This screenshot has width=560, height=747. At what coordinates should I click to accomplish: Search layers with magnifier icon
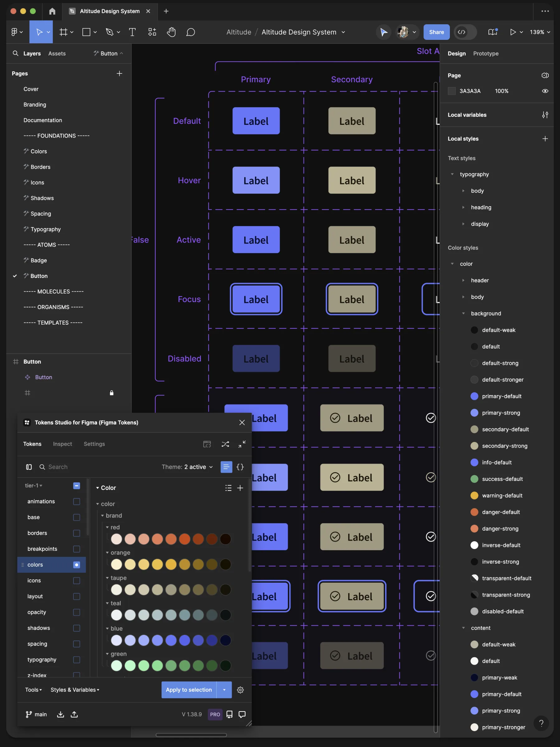[x=16, y=53]
